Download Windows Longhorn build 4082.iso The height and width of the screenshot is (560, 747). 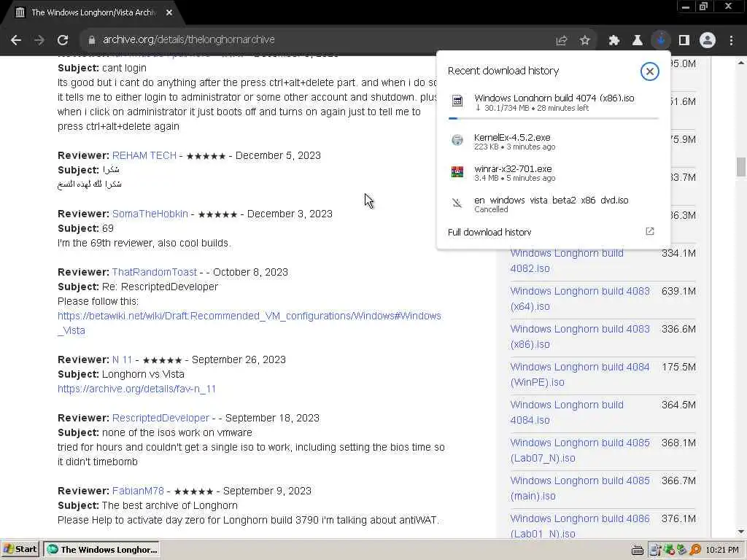(566, 261)
